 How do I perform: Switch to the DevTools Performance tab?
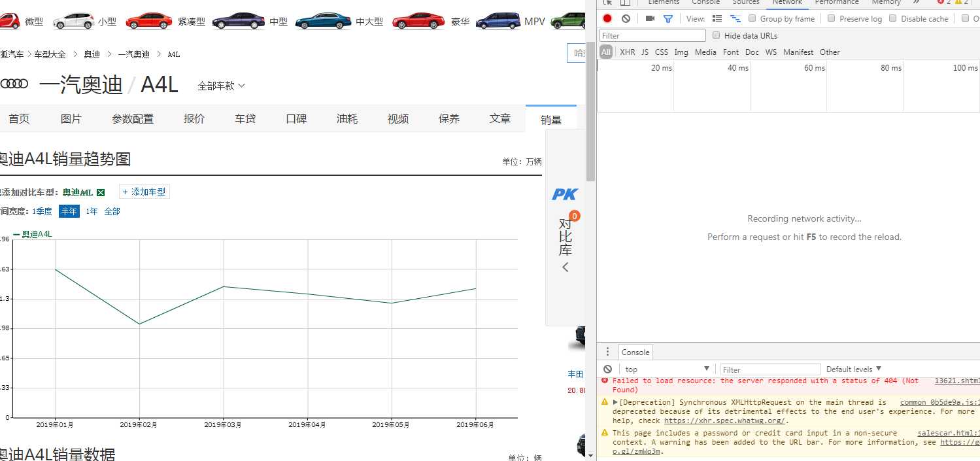[837, 3]
